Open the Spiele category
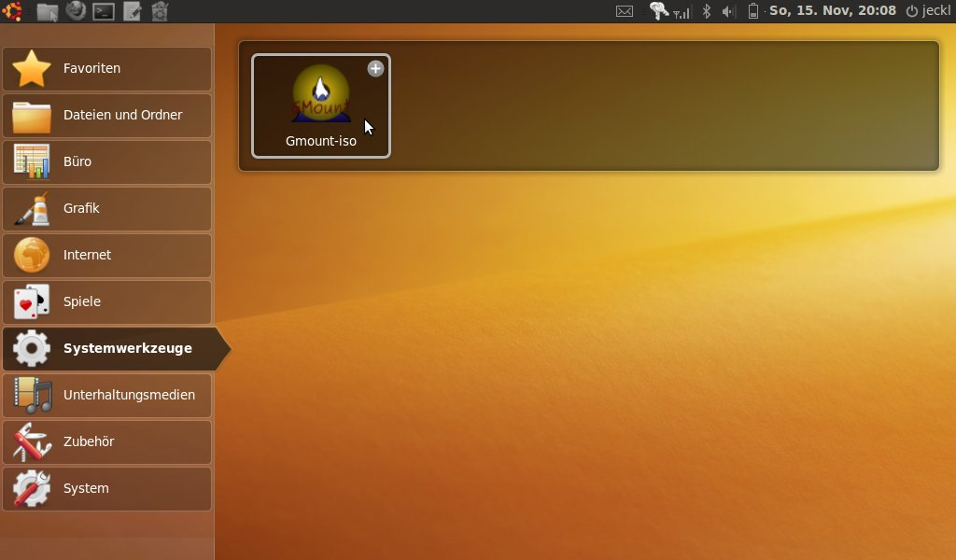The width and height of the screenshot is (956, 560). 107,302
